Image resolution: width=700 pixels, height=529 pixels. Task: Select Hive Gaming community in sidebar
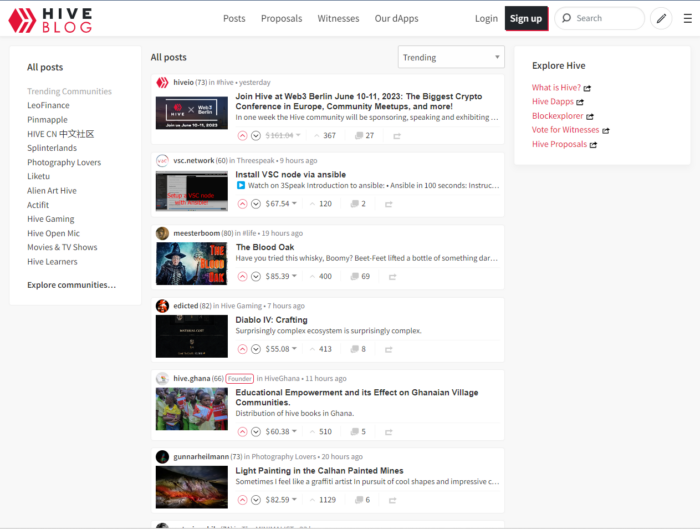coord(51,219)
